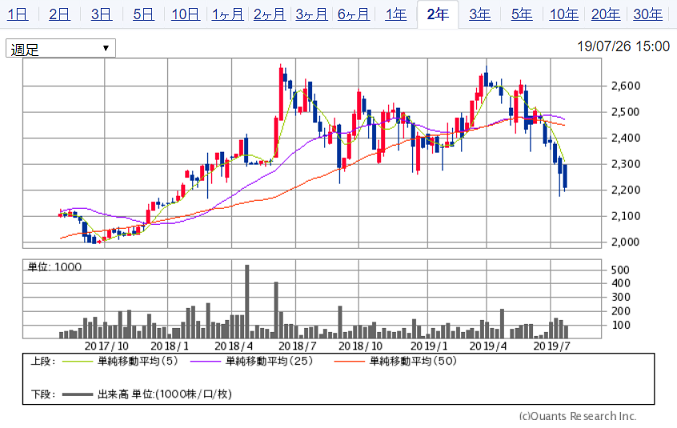Click the 2,000 price axis label

point(626,242)
